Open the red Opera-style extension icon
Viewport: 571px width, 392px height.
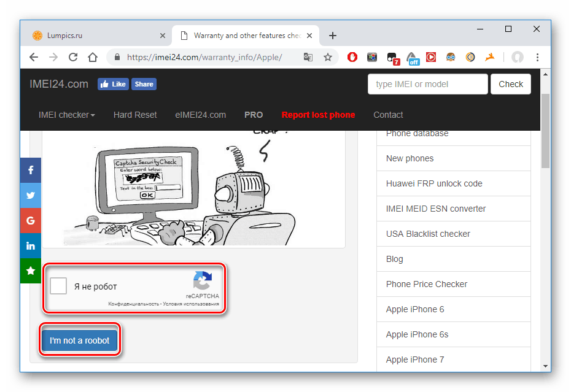tap(352, 57)
